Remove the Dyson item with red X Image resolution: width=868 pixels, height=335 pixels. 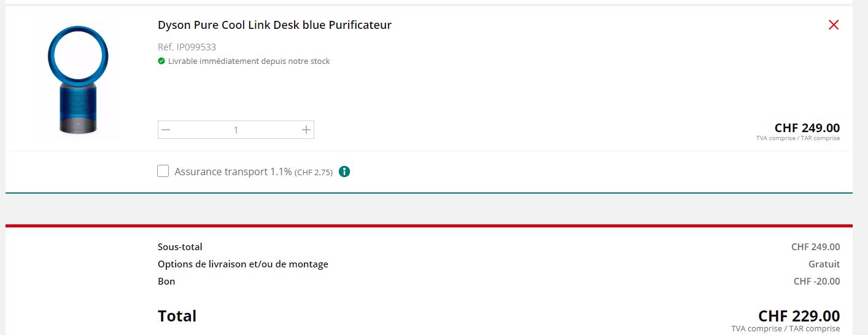[x=833, y=25]
